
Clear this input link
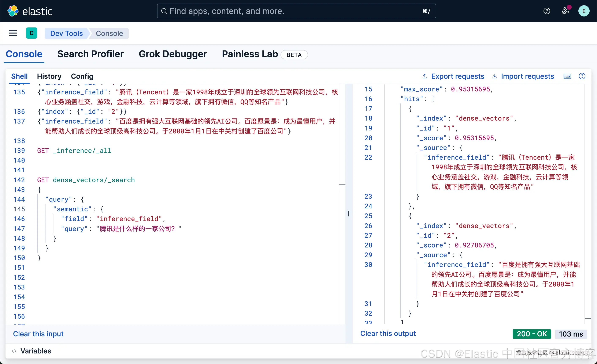(38, 334)
